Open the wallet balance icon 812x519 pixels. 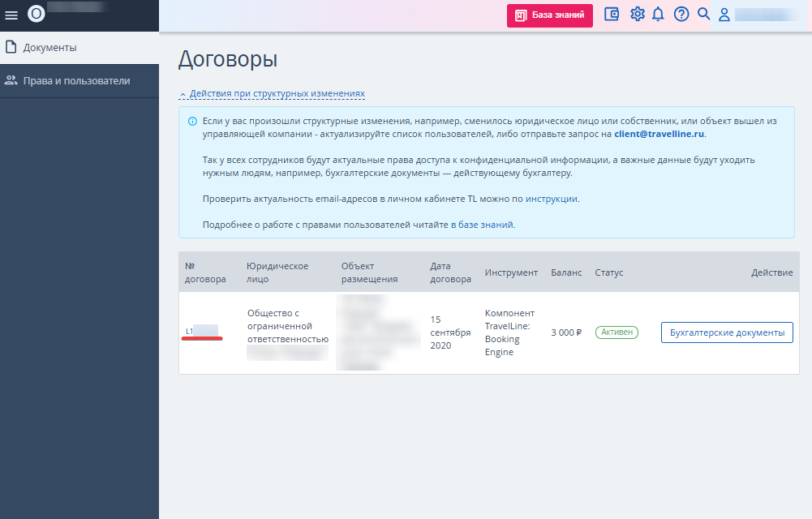[x=612, y=14]
